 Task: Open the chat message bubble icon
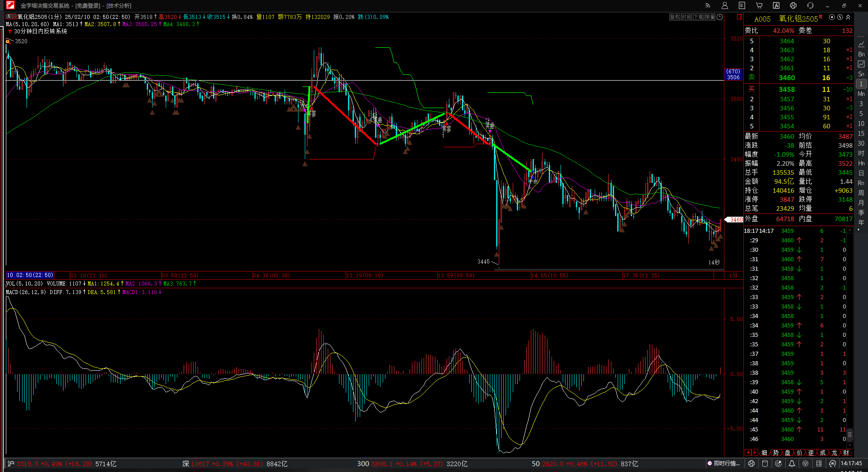pyautogui.click(x=805, y=463)
